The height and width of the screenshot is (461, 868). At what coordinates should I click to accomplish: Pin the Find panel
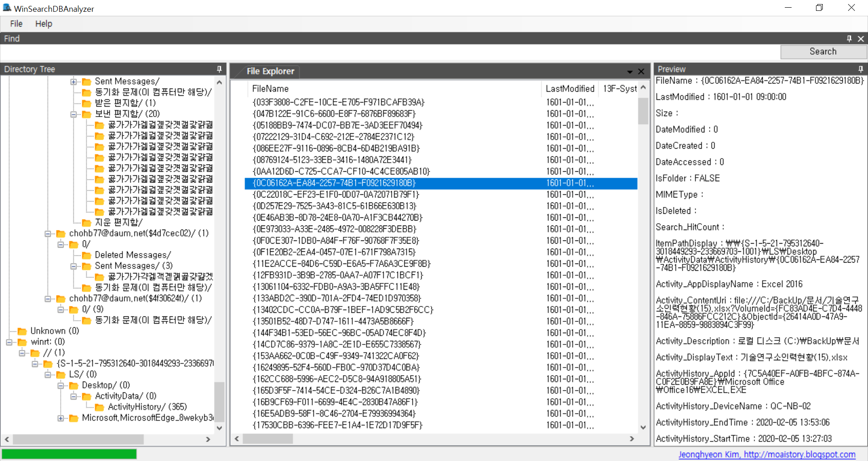(849, 38)
